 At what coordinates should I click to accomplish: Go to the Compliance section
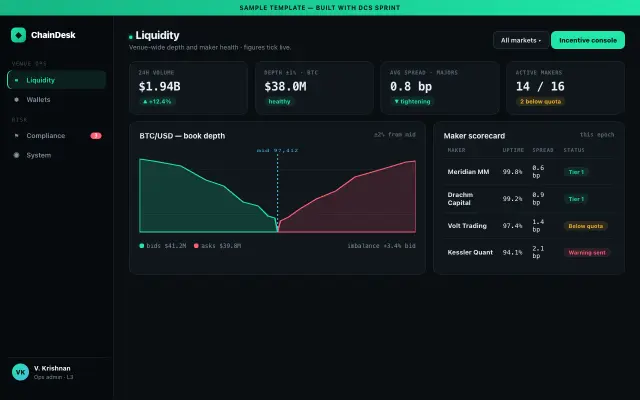tap(57, 136)
